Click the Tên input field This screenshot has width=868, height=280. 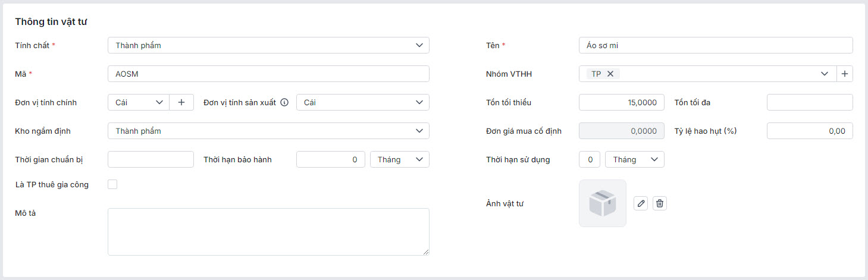point(715,45)
